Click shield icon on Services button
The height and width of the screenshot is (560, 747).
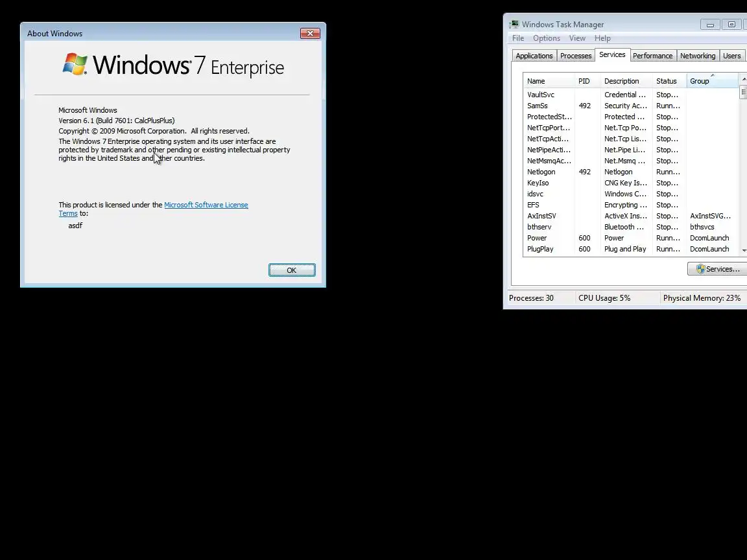click(700, 269)
